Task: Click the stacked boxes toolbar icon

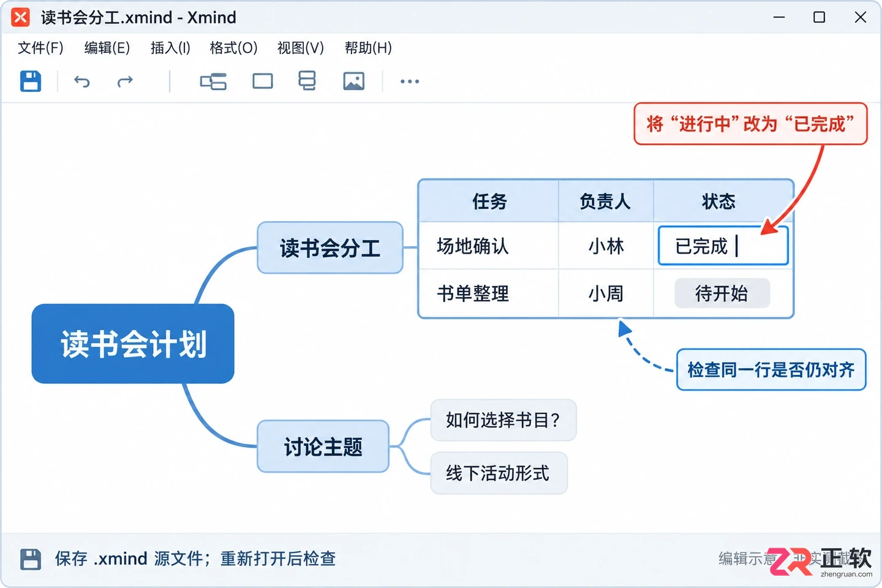Action: [x=307, y=81]
